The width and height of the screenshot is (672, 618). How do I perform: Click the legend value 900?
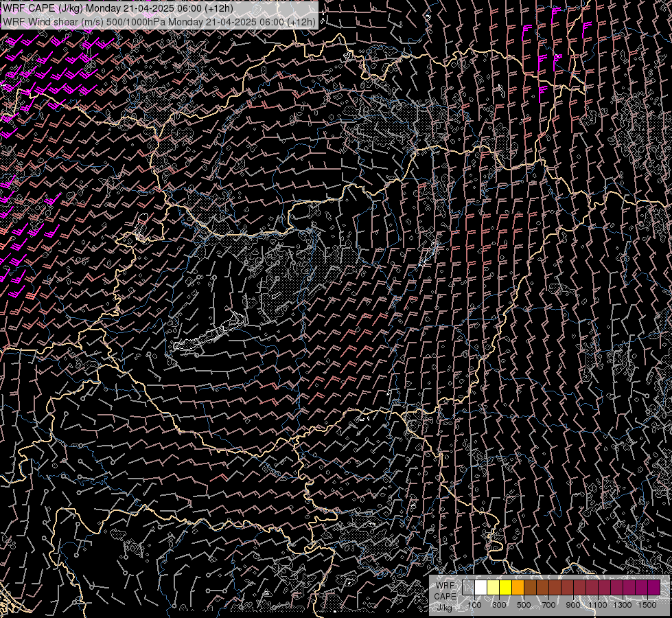pos(573,605)
